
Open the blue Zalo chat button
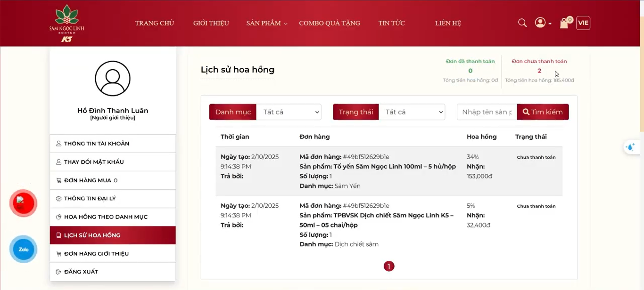point(23,249)
